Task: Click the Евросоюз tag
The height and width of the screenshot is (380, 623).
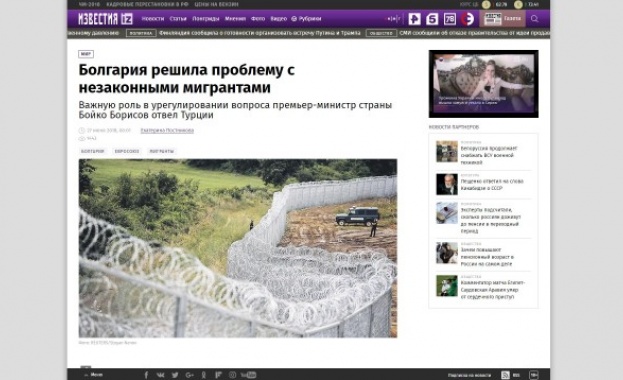Action: point(127,151)
